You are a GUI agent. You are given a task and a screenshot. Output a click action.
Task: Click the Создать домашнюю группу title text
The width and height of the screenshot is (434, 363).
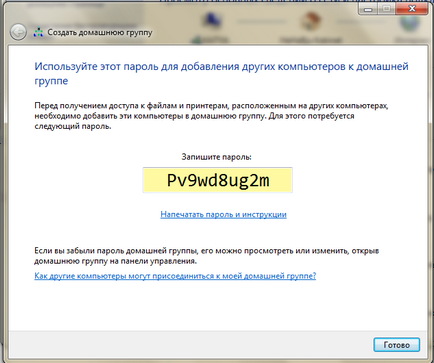click(100, 32)
